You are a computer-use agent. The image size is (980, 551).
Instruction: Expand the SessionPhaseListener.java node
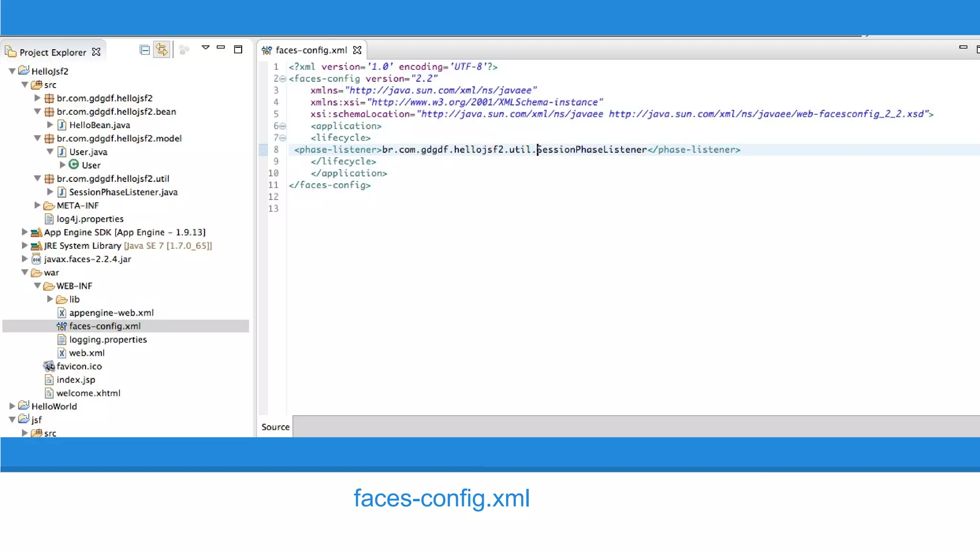pyautogui.click(x=50, y=191)
